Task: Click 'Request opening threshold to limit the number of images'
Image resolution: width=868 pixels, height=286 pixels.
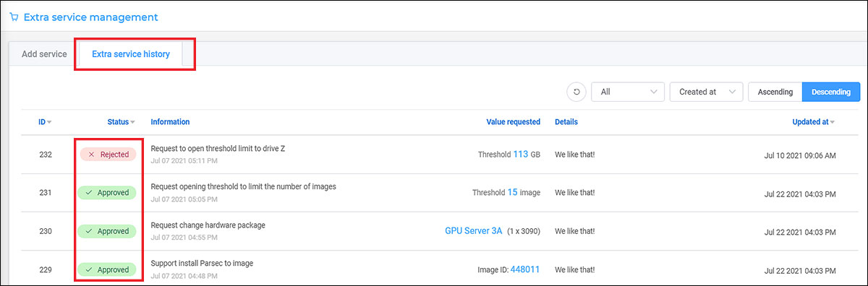Action: tap(243, 186)
